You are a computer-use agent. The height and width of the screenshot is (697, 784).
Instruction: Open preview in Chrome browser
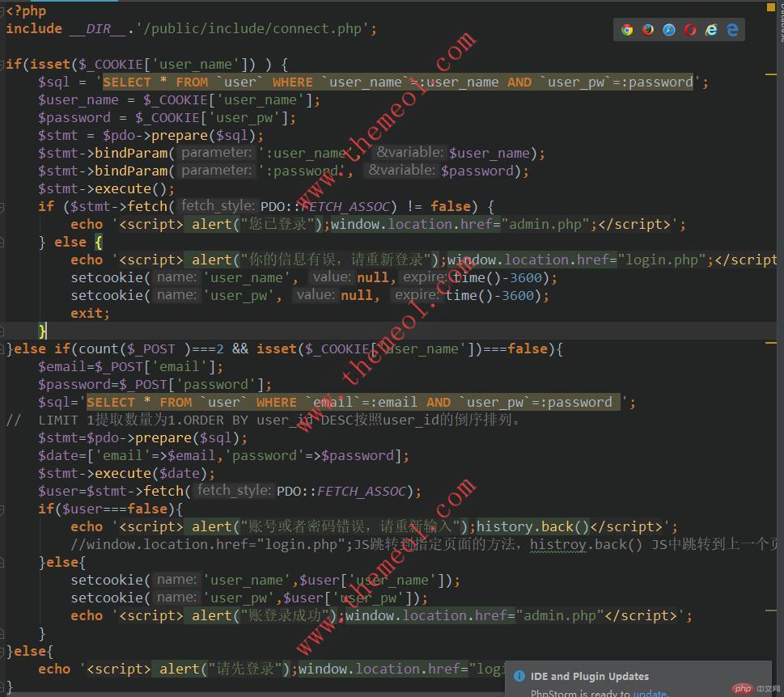pyautogui.click(x=627, y=30)
